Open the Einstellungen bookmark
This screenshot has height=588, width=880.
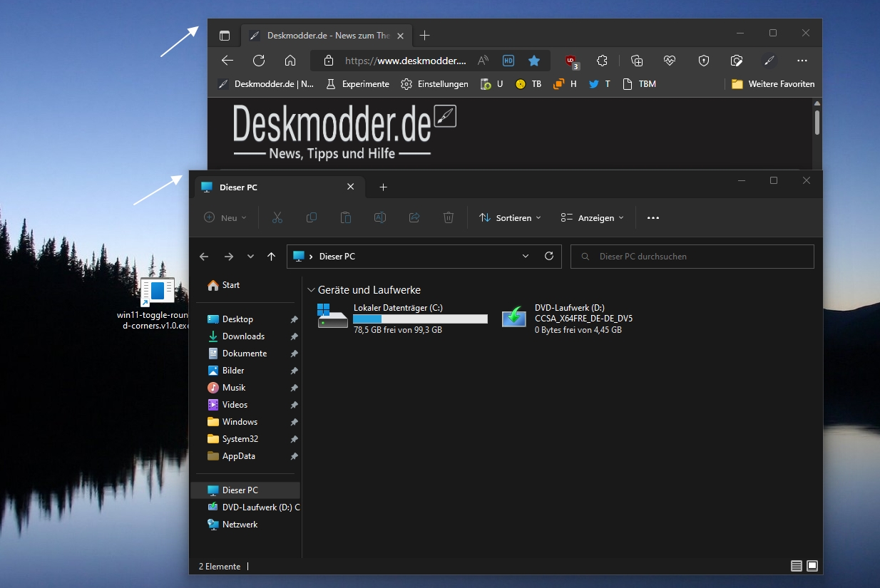click(434, 84)
